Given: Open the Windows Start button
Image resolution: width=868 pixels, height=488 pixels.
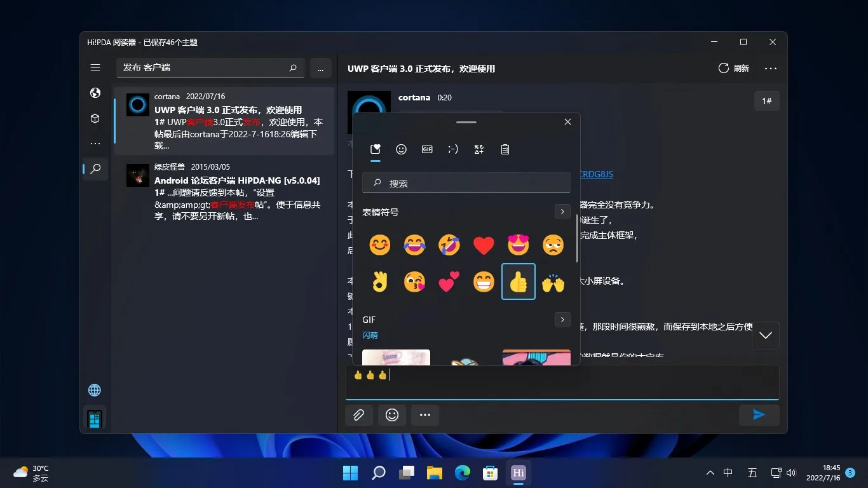Looking at the screenshot, I should (x=350, y=473).
